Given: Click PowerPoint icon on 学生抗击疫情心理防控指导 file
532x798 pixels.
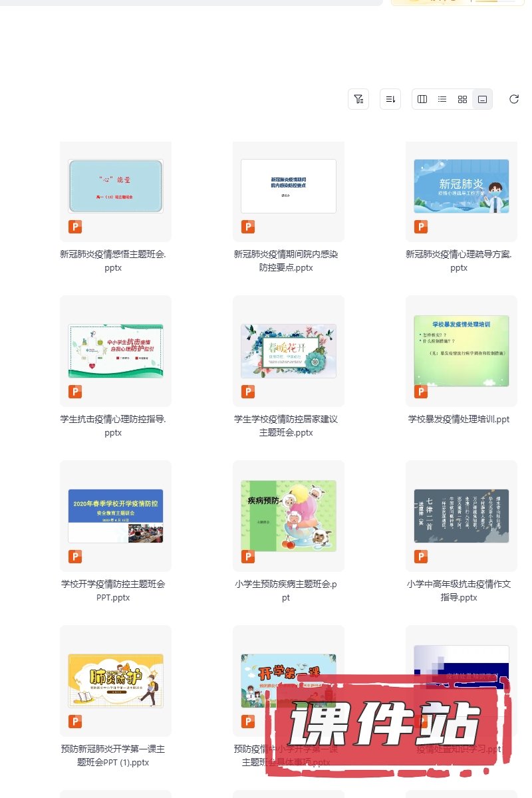Looking at the screenshot, I should tap(75, 392).
